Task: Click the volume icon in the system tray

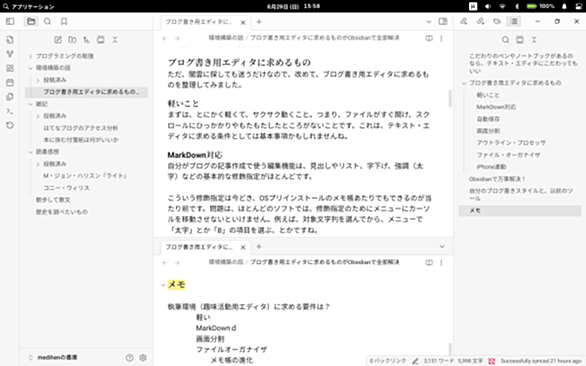Action: pos(488,6)
